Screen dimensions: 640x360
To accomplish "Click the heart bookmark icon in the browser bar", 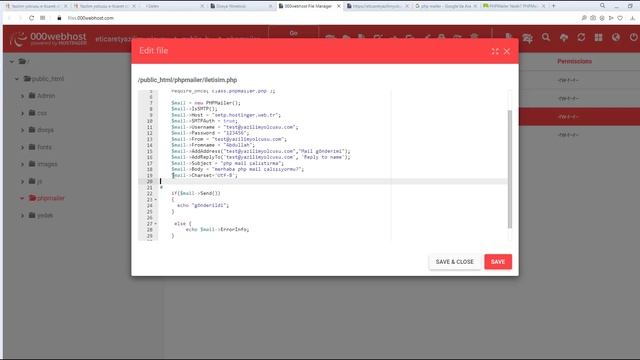I will pyautogui.click(x=620, y=18).
